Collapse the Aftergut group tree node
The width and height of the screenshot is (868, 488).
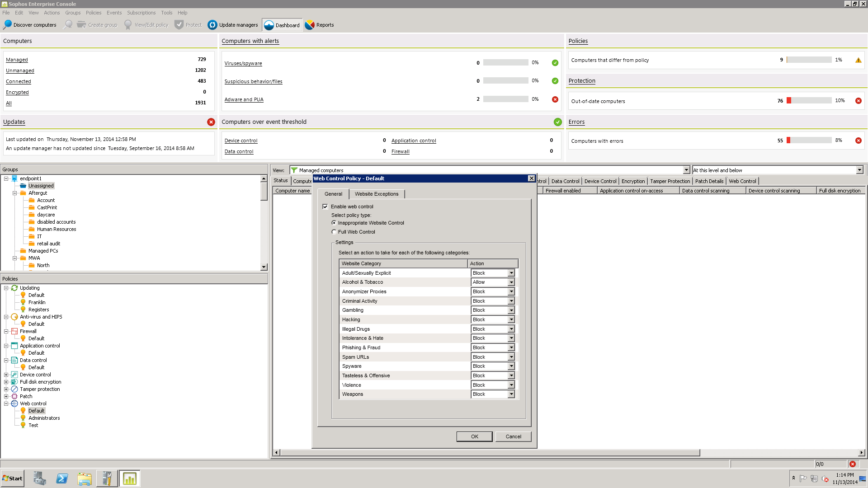15,193
